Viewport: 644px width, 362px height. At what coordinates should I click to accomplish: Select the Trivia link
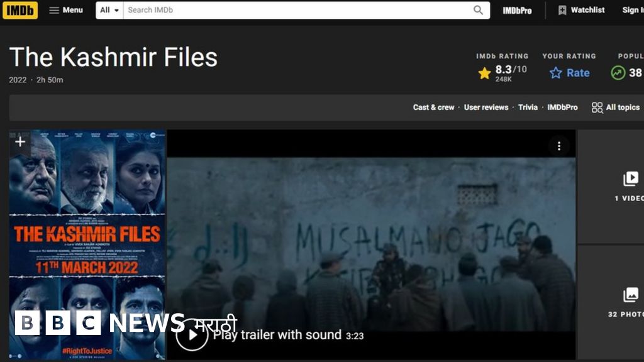(x=528, y=107)
